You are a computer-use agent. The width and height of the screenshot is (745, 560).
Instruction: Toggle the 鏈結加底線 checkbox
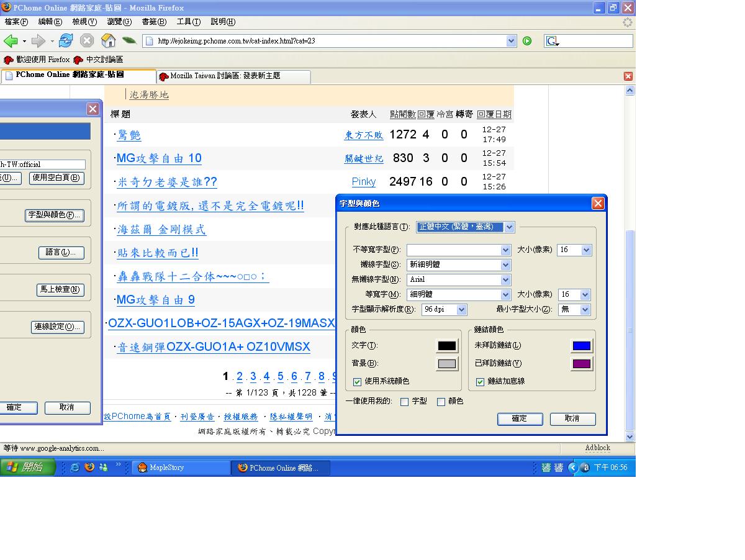[x=480, y=382]
